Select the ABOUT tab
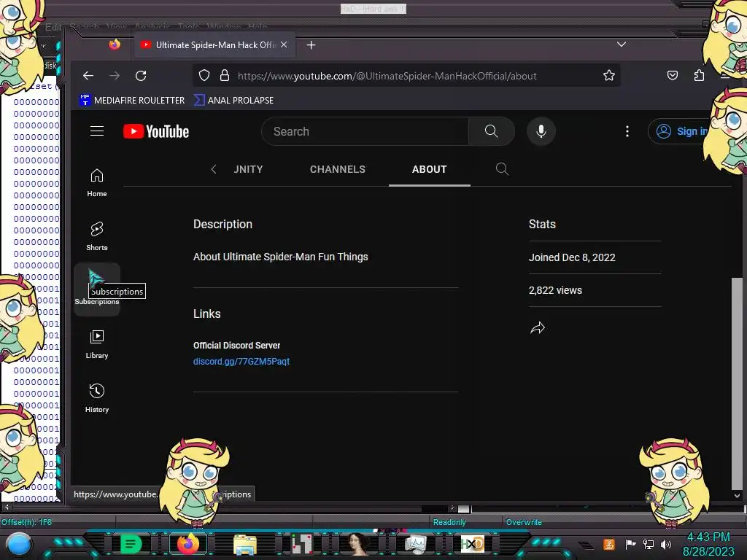This screenshot has height=560, width=747. click(429, 169)
